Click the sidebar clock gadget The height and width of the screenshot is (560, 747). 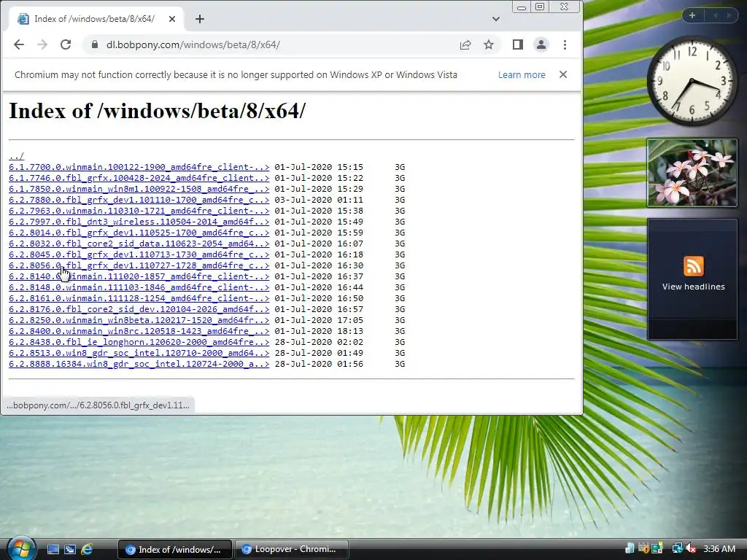[x=692, y=82]
